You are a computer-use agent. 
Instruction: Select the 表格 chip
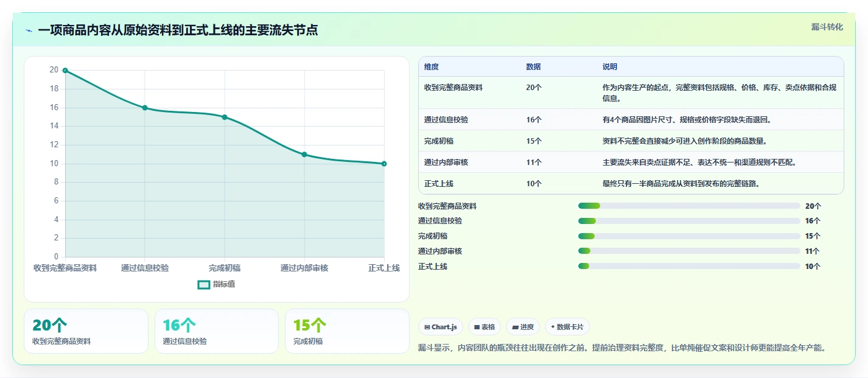click(485, 327)
